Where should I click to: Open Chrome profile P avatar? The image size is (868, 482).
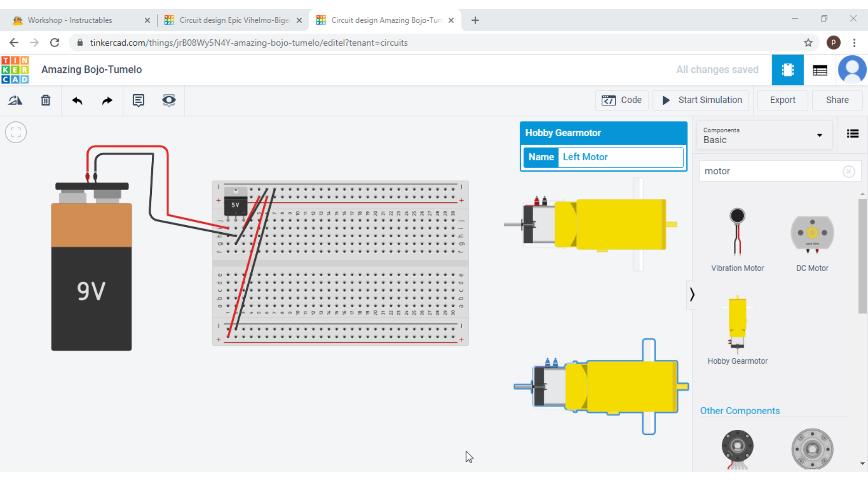click(x=833, y=43)
